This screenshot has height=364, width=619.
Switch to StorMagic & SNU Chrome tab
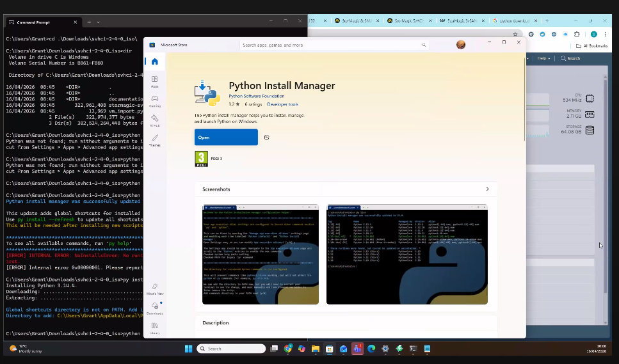pyautogui.click(x=357, y=20)
